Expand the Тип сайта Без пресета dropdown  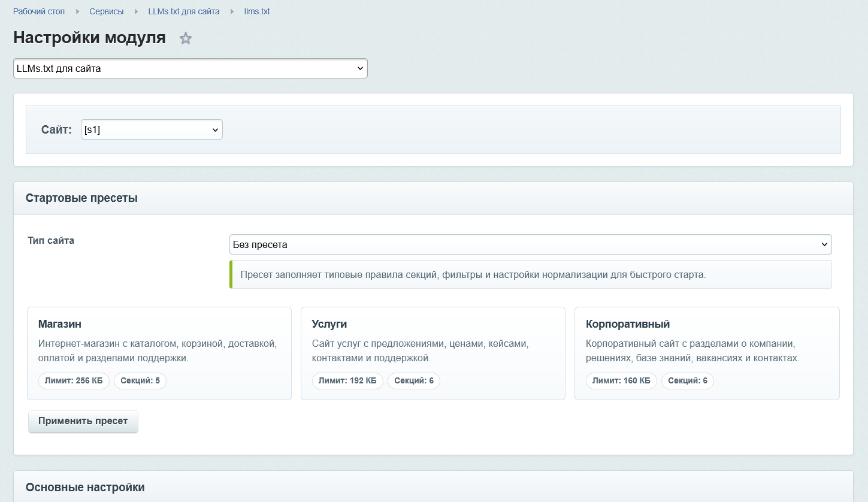[531, 244]
